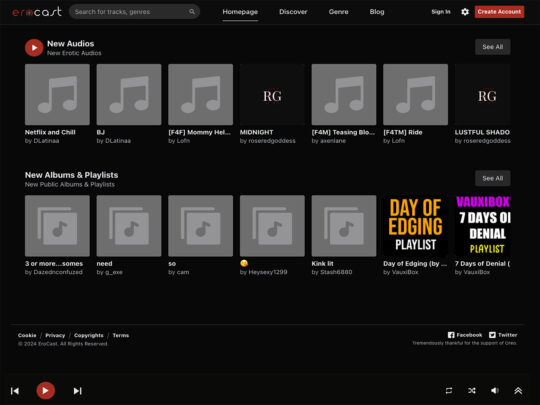See All albums and playlists
This screenshot has width=540, height=405.
click(x=492, y=178)
